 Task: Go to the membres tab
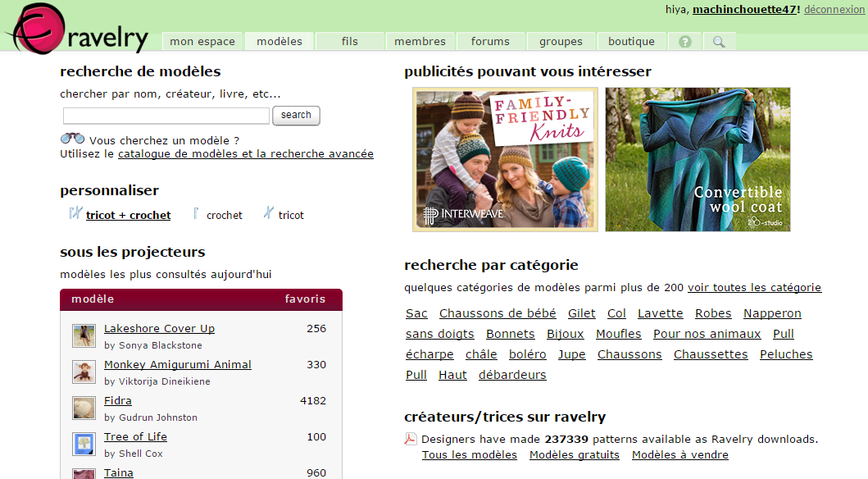[420, 42]
